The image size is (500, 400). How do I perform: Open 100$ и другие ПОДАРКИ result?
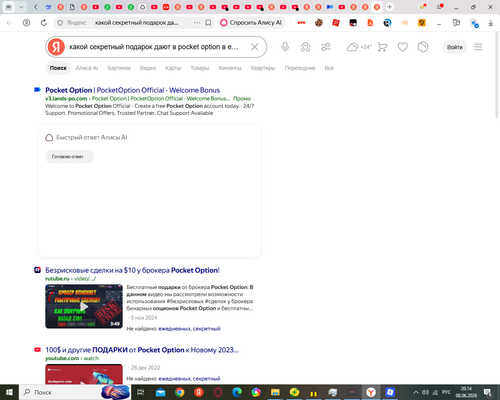[142, 350]
